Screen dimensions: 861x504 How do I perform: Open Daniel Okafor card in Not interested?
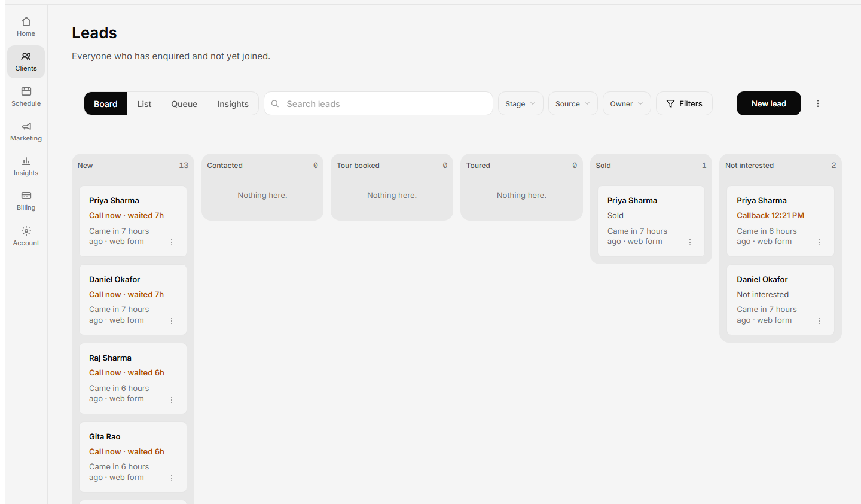[780, 300]
